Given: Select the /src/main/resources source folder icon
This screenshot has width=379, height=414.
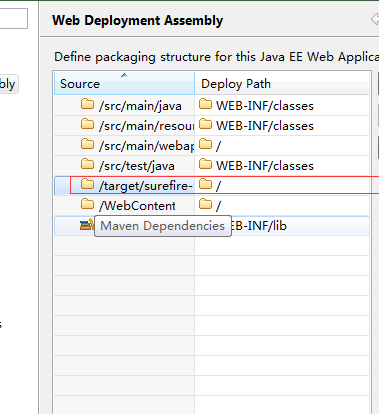Looking at the screenshot, I should [87, 124].
